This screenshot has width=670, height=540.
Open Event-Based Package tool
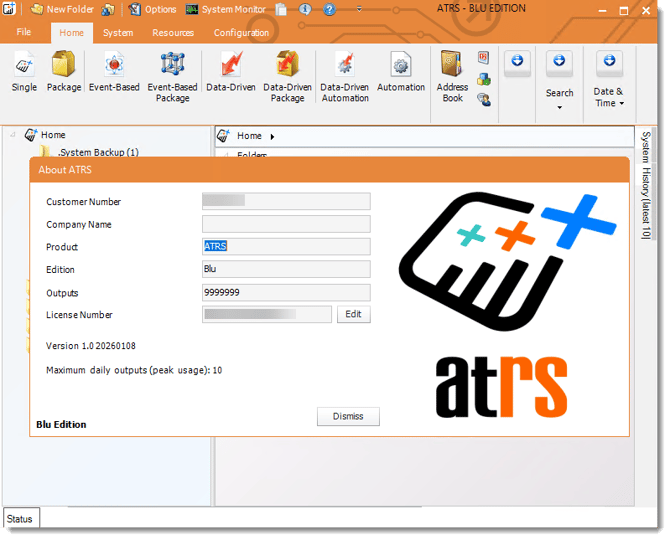172,77
